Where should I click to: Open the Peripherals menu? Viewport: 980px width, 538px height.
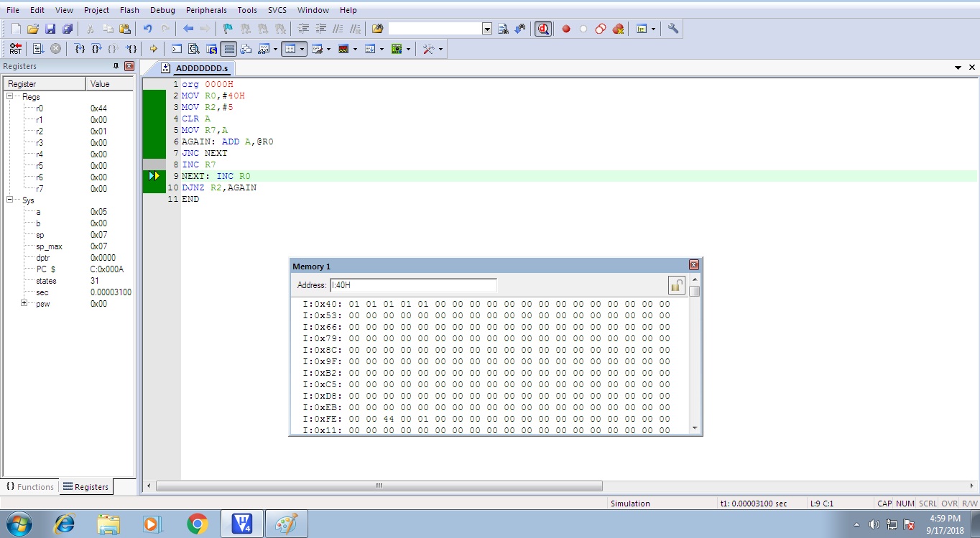[206, 10]
